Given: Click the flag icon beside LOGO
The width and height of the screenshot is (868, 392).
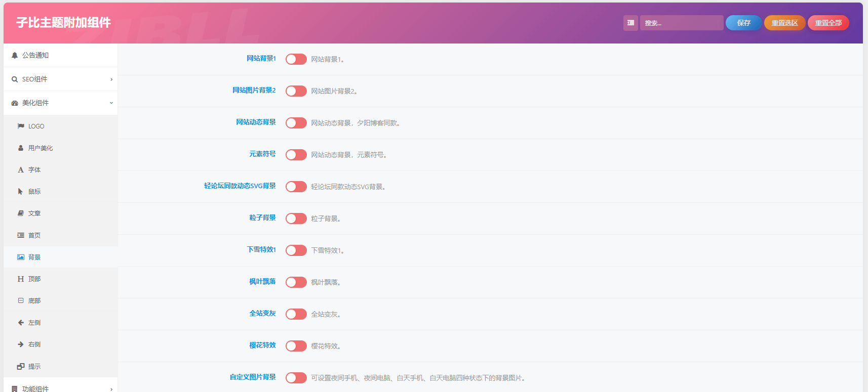Looking at the screenshot, I should coord(21,126).
